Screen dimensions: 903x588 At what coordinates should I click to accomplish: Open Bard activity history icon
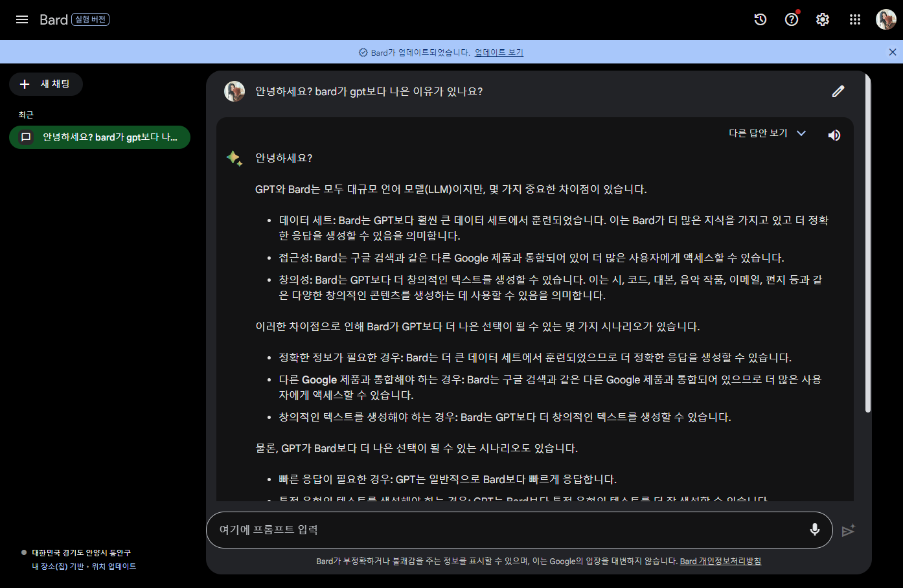click(760, 19)
